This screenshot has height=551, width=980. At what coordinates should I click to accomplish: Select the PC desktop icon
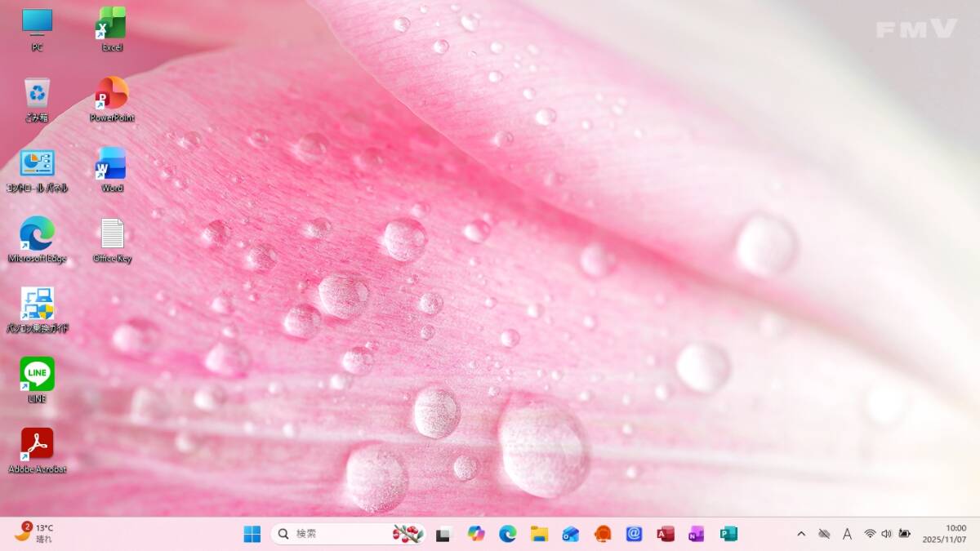(x=37, y=24)
